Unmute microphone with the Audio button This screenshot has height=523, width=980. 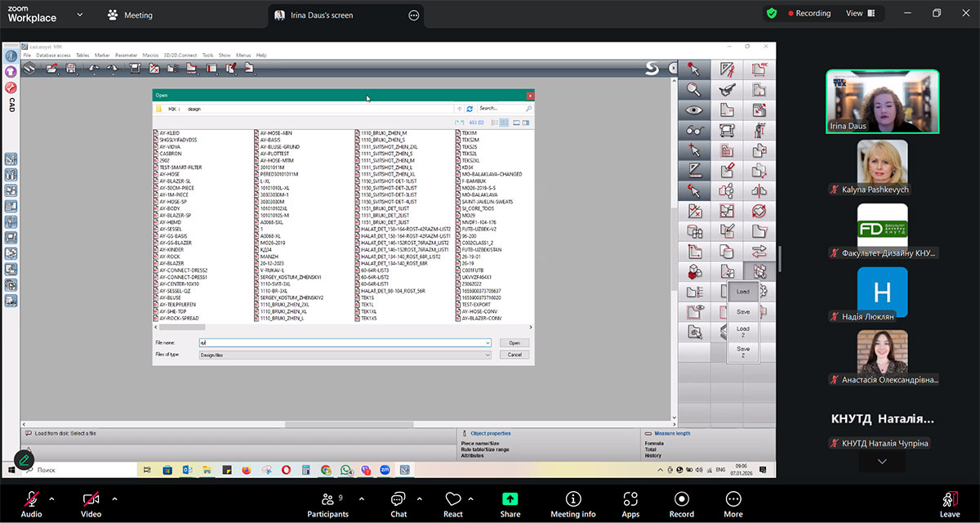click(x=32, y=500)
